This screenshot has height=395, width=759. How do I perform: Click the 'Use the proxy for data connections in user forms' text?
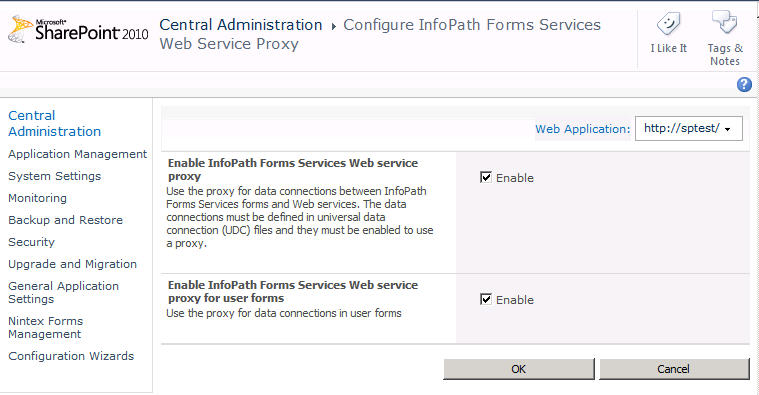(284, 313)
